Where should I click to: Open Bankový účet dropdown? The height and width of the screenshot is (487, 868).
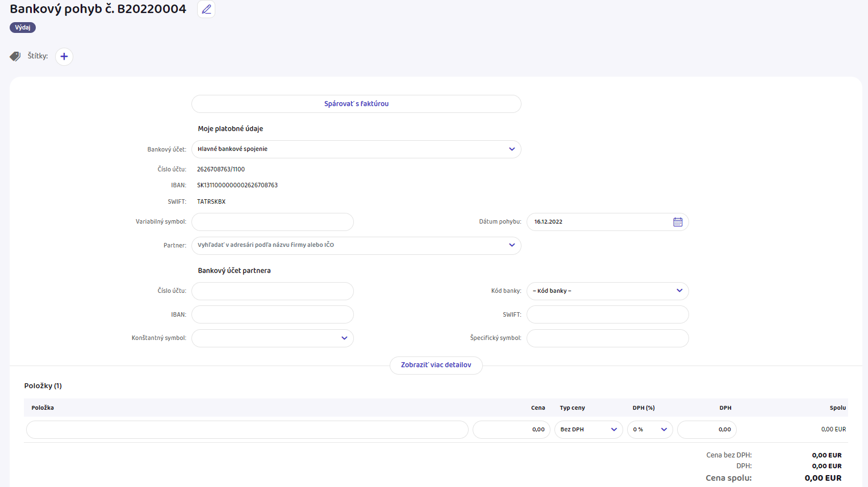(x=356, y=149)
